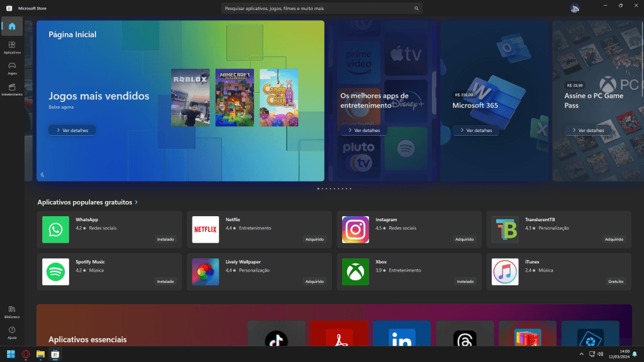Open the Minecraft game thumbnail
This screenshot has width=644, height=362.
point(235,97)
